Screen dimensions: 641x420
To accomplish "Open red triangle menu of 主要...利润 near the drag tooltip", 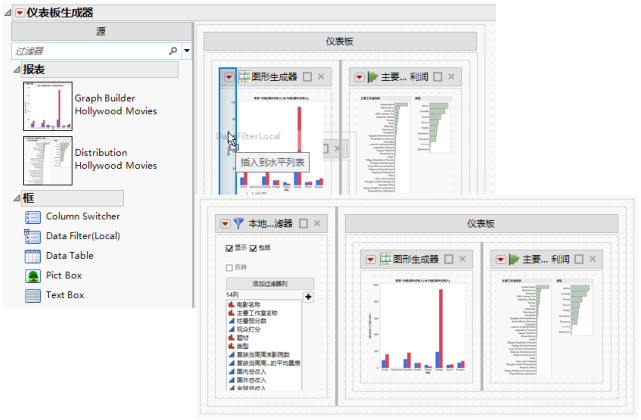I will 359,77.
